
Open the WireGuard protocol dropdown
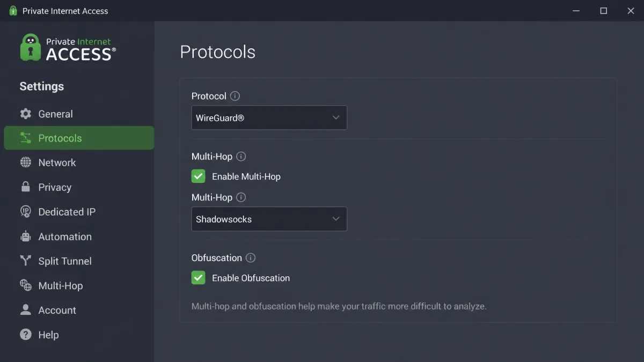pyautogui.click(x=269, y=117)
